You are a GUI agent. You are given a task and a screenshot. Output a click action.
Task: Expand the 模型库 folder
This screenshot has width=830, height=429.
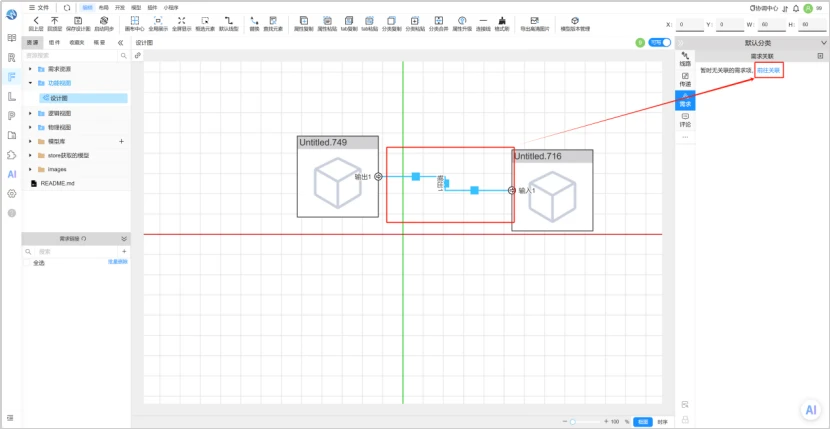tap(30, 141)
